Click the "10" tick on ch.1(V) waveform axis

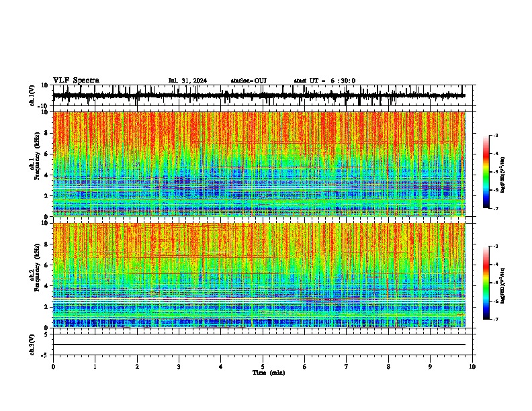pos(45,85)
